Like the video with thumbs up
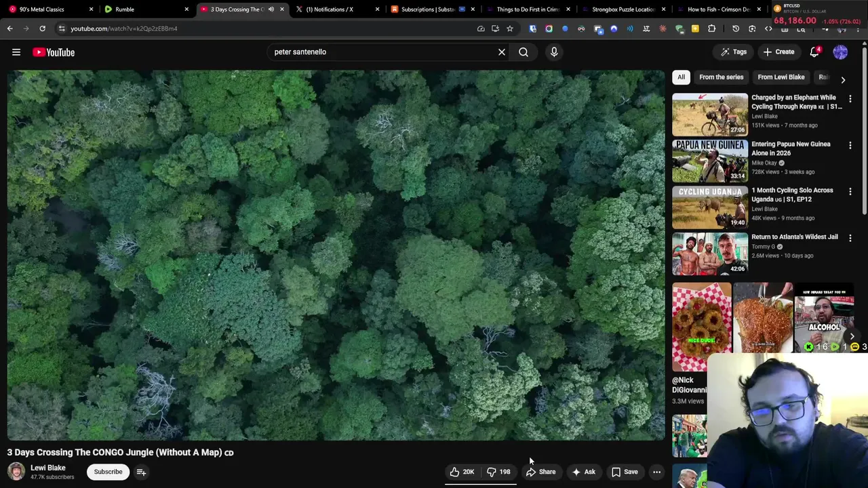868x488 pixels. point(462,472)
